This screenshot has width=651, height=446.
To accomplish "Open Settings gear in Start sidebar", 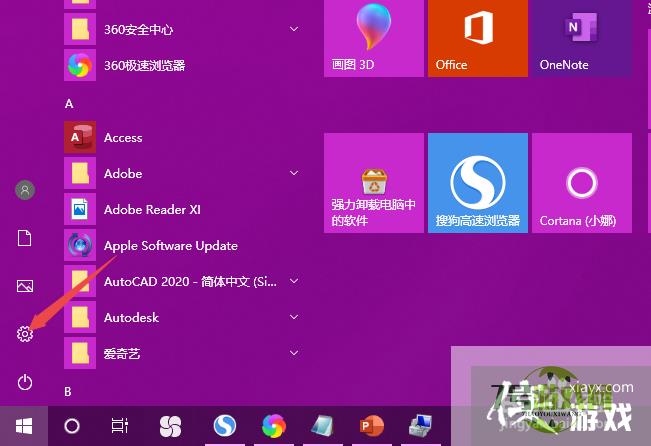I will (25, 334).
